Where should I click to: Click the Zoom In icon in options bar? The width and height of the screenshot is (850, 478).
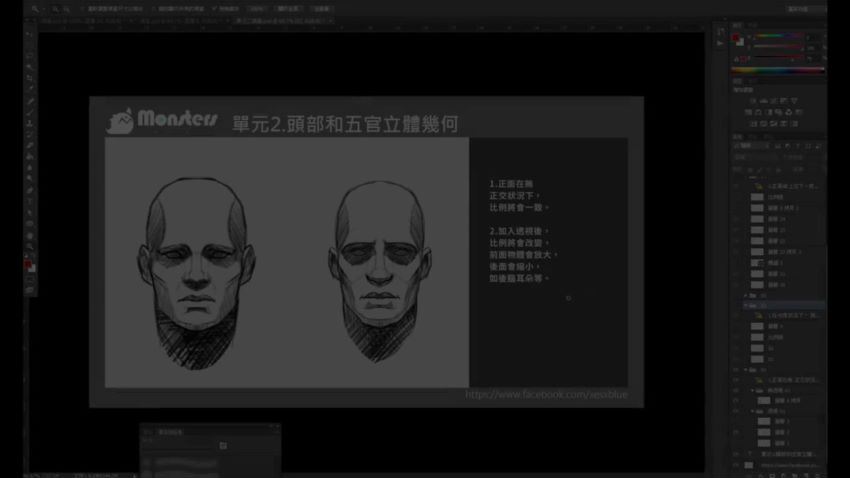point(56,9)
